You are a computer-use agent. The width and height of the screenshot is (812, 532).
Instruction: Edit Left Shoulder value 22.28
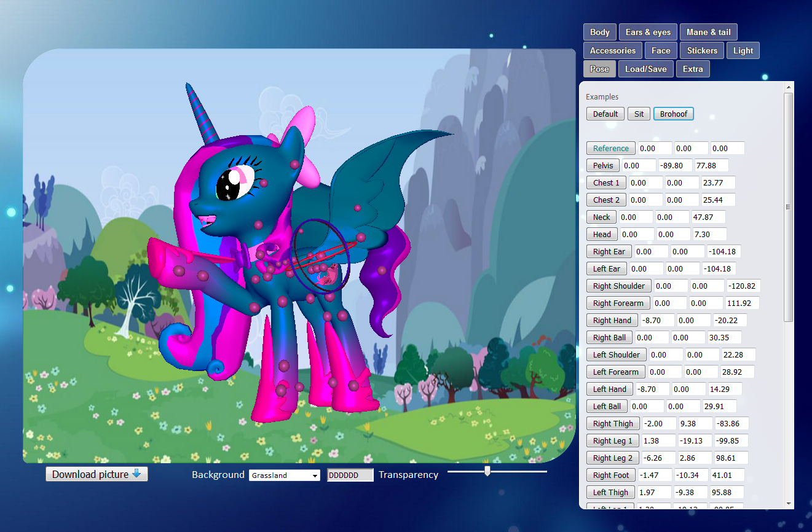pos(738,354)
